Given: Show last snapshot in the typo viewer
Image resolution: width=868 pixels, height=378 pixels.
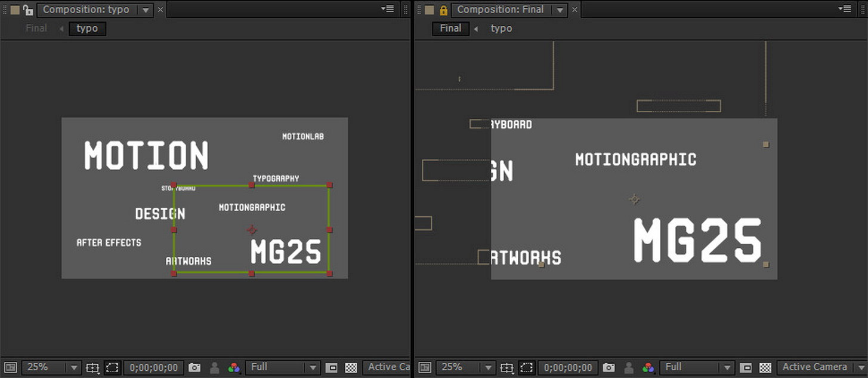Looking at the screenshot, I should [215, 368].
